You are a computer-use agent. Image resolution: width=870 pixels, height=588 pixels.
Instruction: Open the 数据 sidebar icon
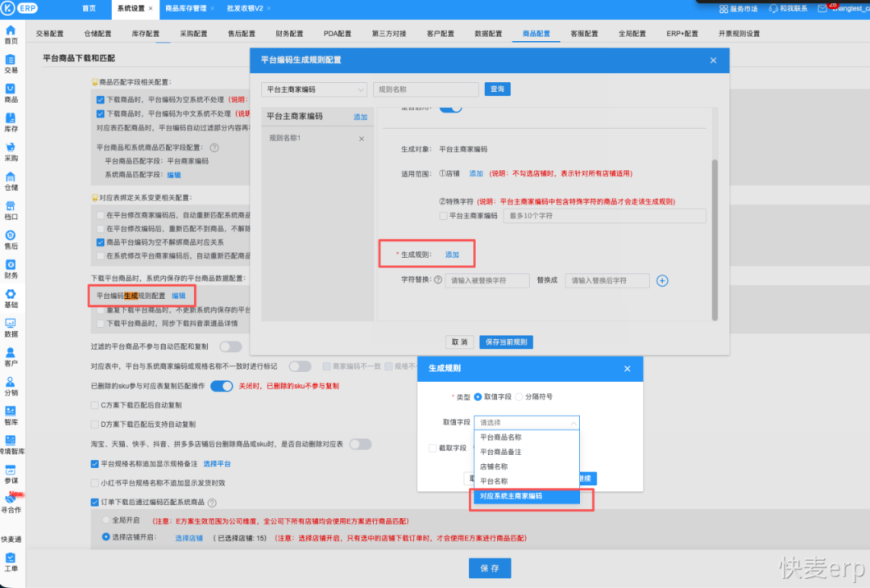tap(10, 324)
